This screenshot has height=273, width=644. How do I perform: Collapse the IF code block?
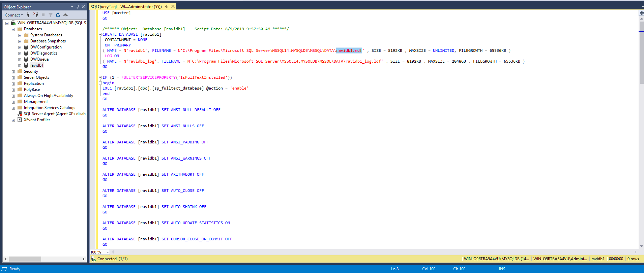click(x=100, y=77)
